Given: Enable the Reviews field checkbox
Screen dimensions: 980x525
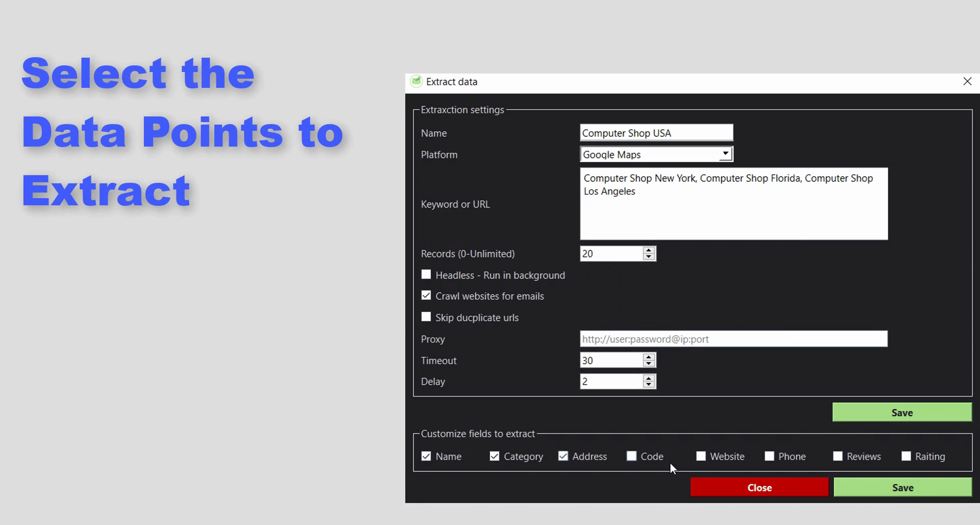Looking at the screenshot, I should pyautogui.click(x=838, y=456).
